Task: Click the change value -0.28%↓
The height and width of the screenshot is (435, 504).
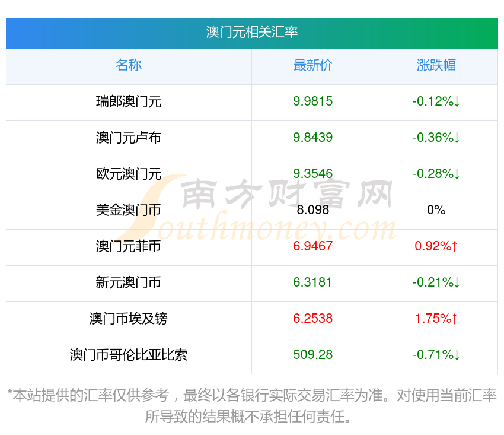Action: click(x=436, y=174)
